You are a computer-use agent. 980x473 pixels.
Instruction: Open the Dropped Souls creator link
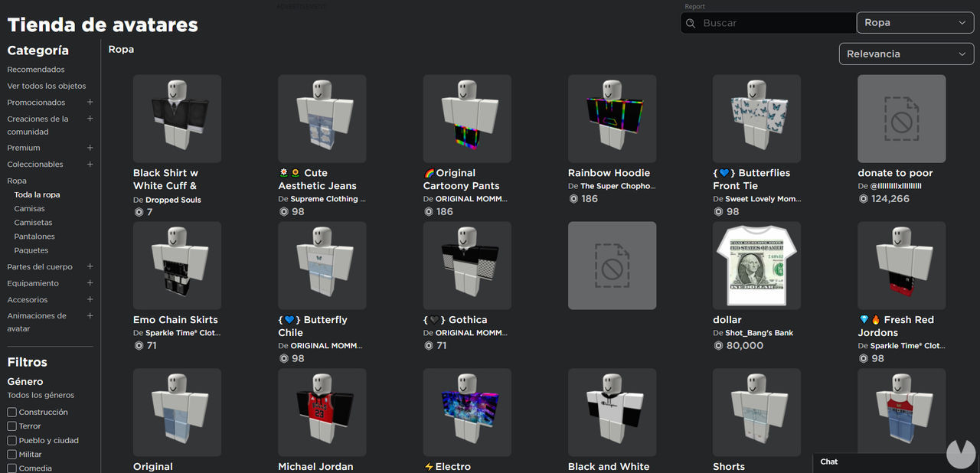coord(173,200)
